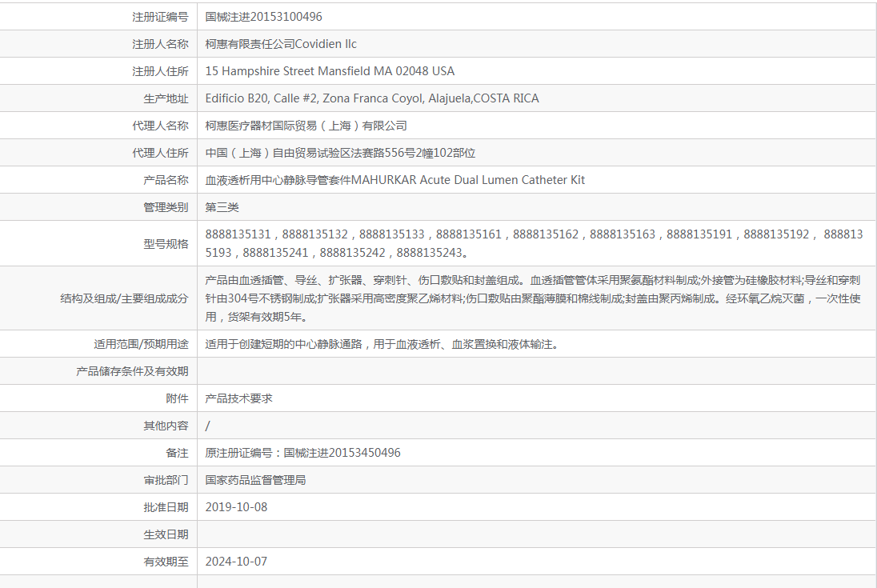Click the 附件 label

pos(177,398)
